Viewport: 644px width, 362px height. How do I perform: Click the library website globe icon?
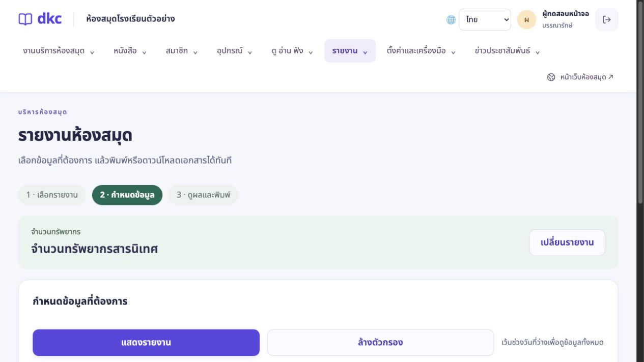(551, 77)
